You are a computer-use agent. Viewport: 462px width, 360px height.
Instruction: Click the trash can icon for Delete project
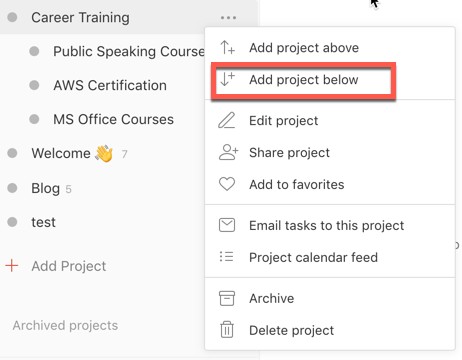pyautogui.click(x=227, y=330)
